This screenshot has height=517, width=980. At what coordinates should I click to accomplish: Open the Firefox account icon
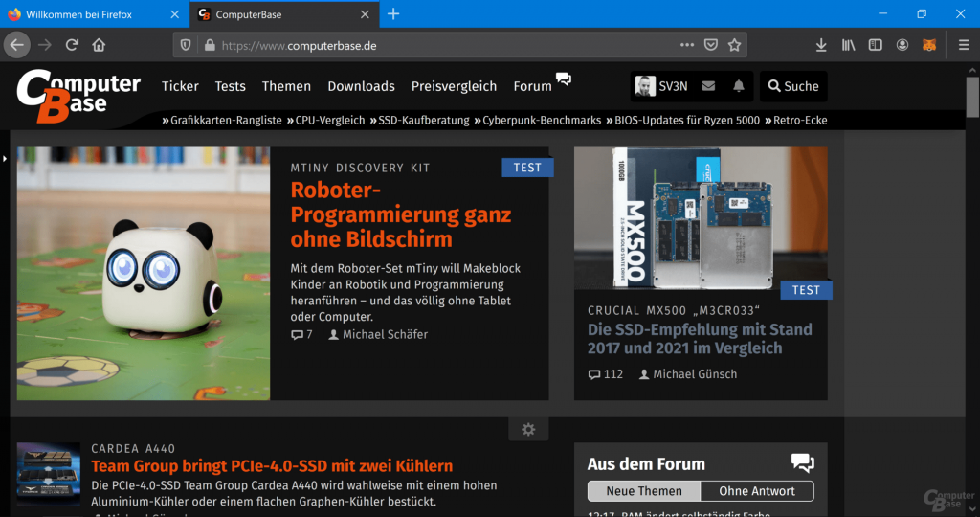(902, 45)
